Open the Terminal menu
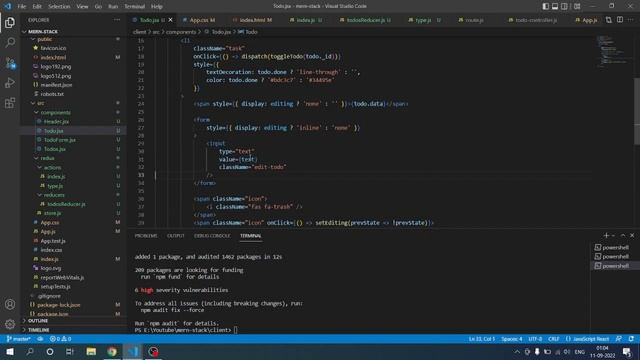 coord(135,6)
